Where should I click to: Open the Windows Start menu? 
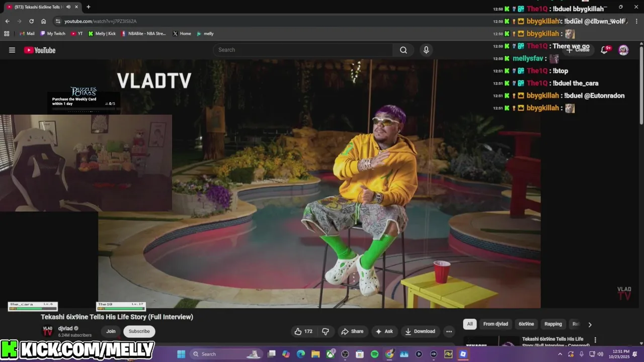coord(181,354)
